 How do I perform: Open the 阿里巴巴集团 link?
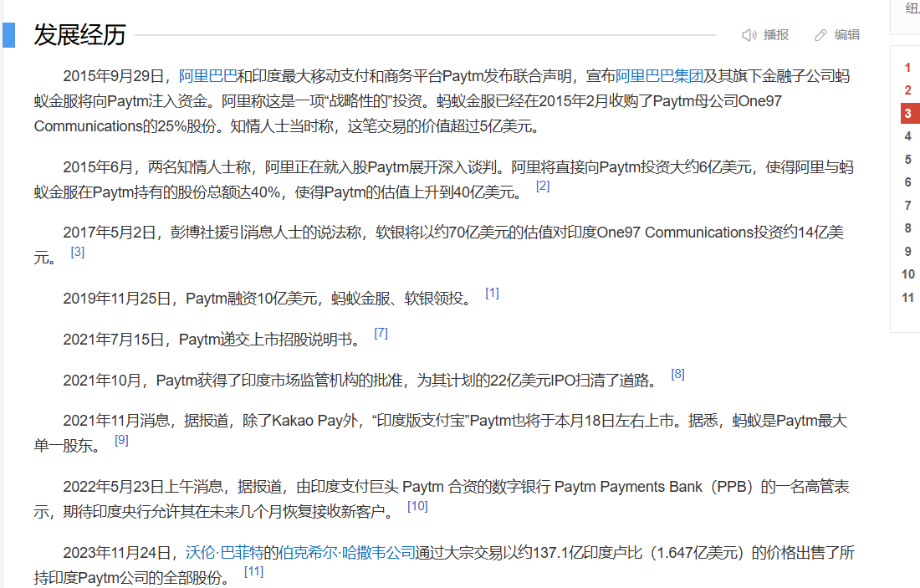[659, 76]
